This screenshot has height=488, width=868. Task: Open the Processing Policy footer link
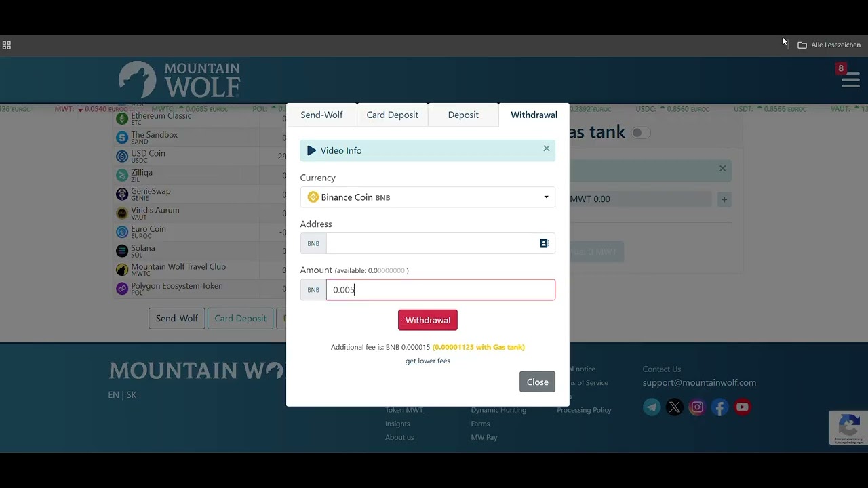point(584,410)
